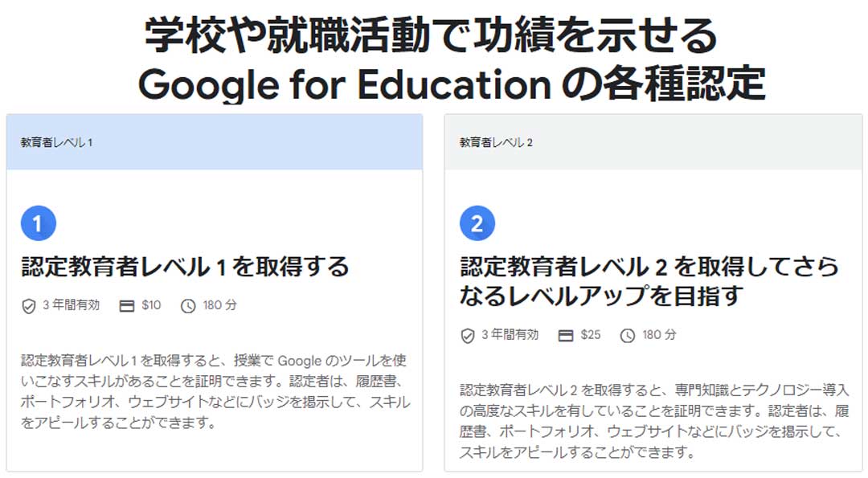
Task: Click the $10 price label
Action: click(x=151, y=304)
